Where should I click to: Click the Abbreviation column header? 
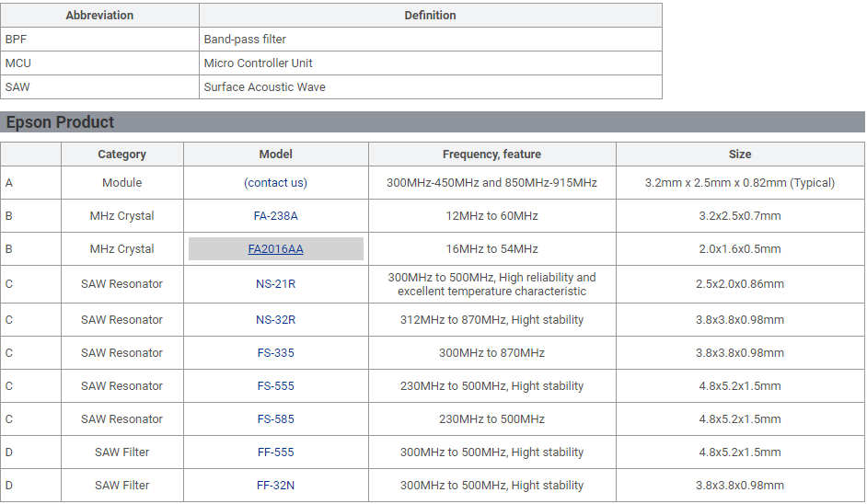pyautogui.click(x=99, y=16)
